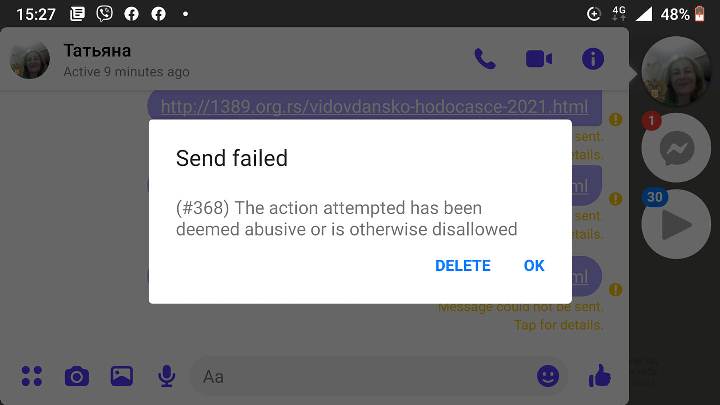Start a voice call with Татьяна
This screenshot has height=405, width=720.
click(x=485, y=59)
